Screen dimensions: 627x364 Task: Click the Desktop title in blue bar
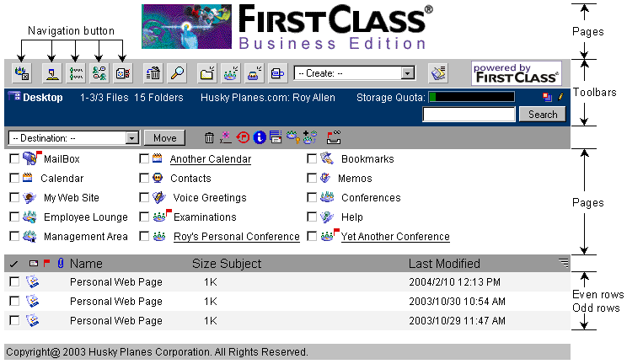43,97
